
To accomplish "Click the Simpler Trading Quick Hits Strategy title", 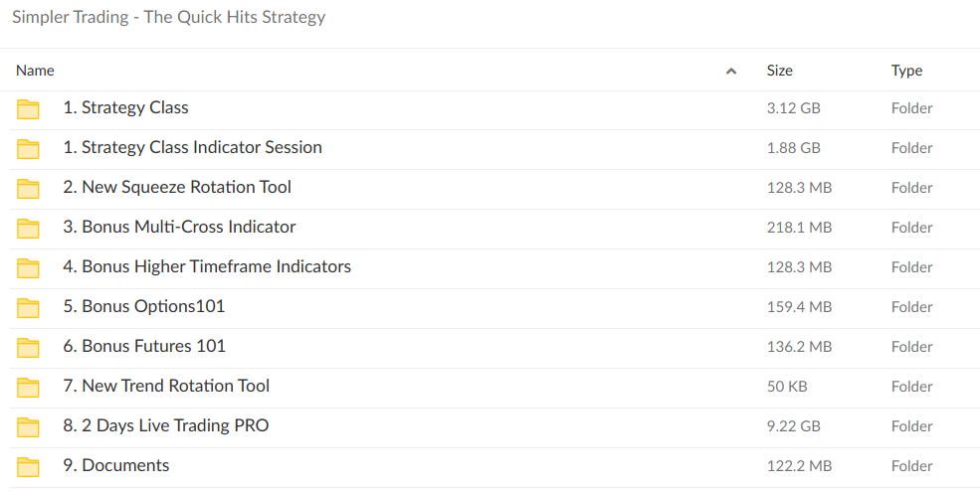I will 168,17.
